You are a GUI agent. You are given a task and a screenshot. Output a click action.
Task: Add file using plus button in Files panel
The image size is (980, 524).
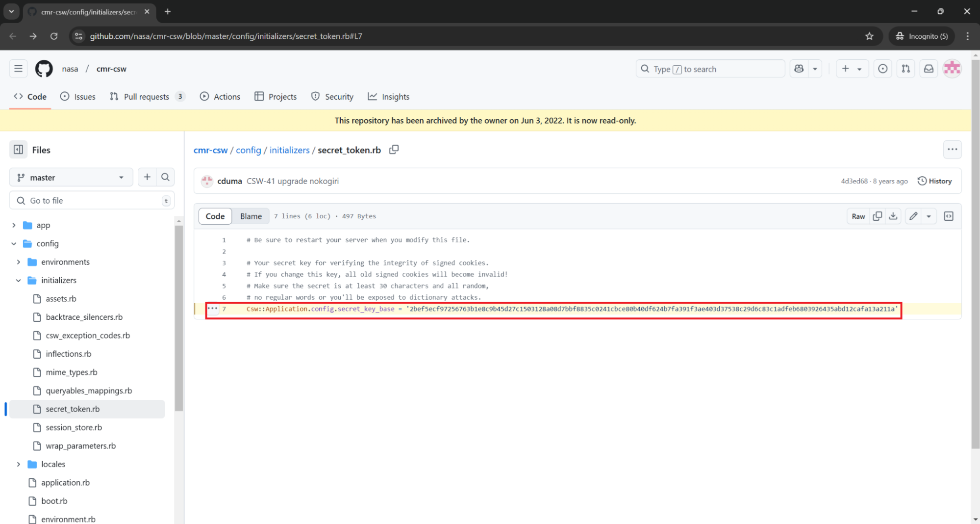tap(147, 177)
